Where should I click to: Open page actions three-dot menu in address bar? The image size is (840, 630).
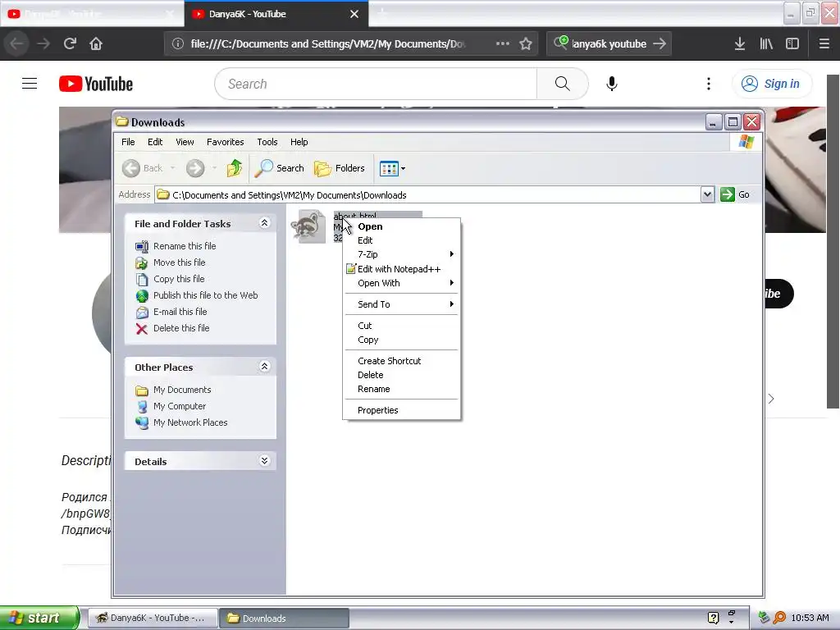(503, 43)
